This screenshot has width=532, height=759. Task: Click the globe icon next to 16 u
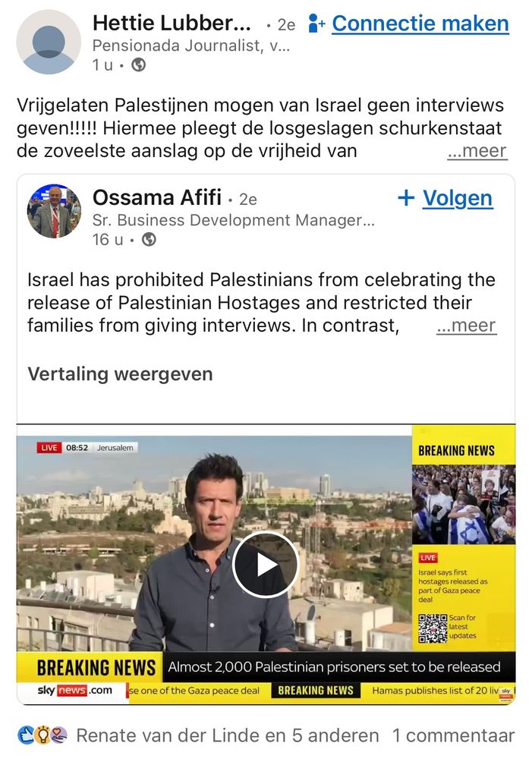point(149,239)
